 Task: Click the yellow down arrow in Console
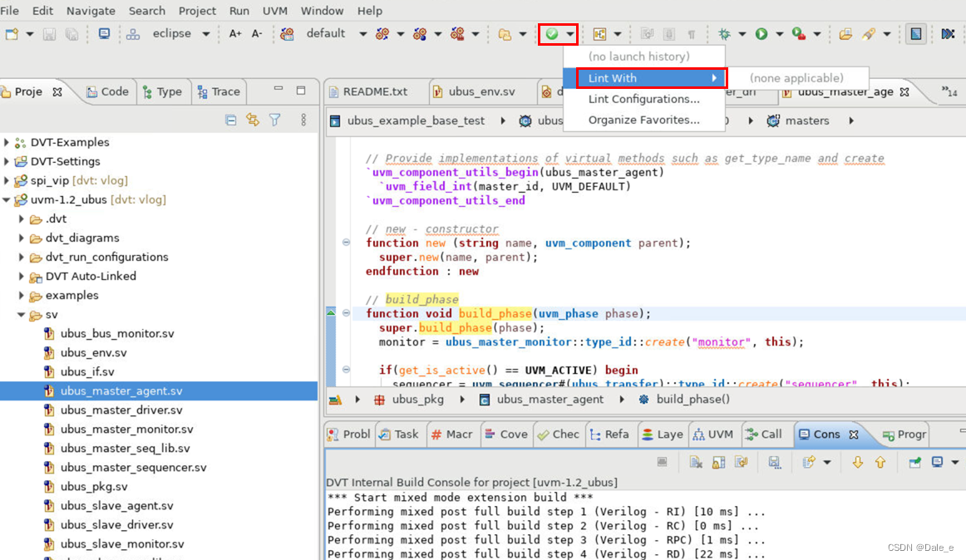pos(858,462)
